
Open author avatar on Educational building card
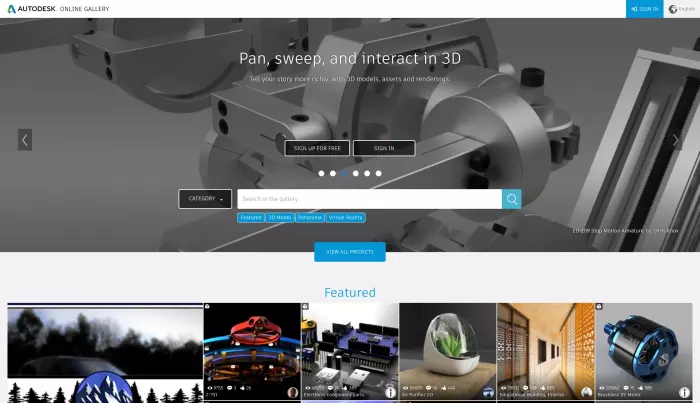tap(586, 392)
